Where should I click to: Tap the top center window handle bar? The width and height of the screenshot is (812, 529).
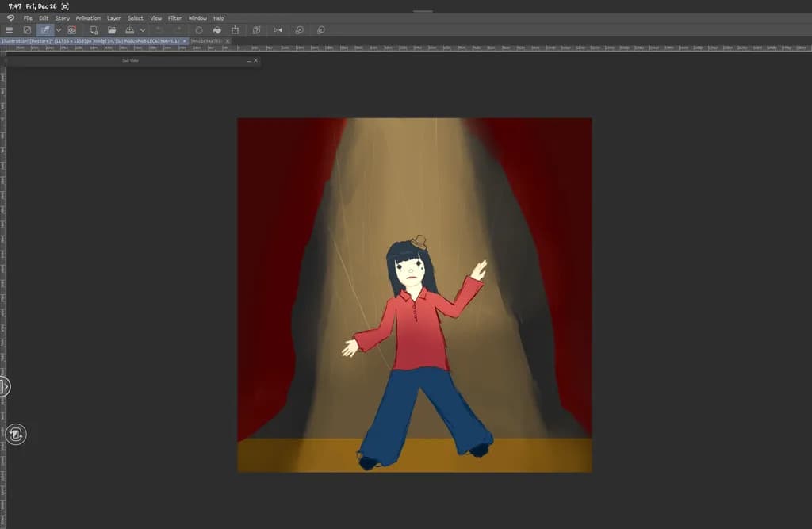click(423, 11)
